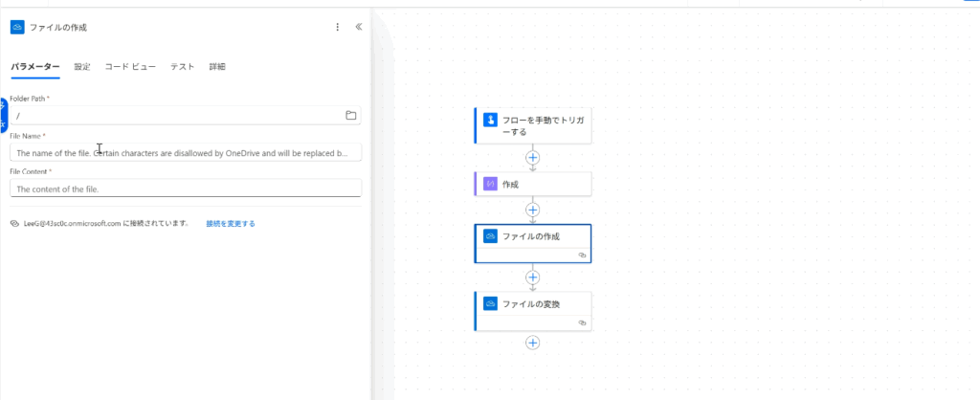Open the コード ビュー tab

(130, 67)
